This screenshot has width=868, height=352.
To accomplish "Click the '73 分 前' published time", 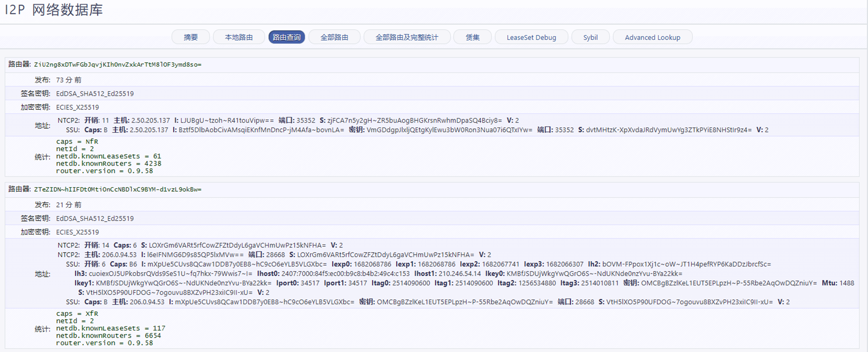I will click(x=69, y=80).
